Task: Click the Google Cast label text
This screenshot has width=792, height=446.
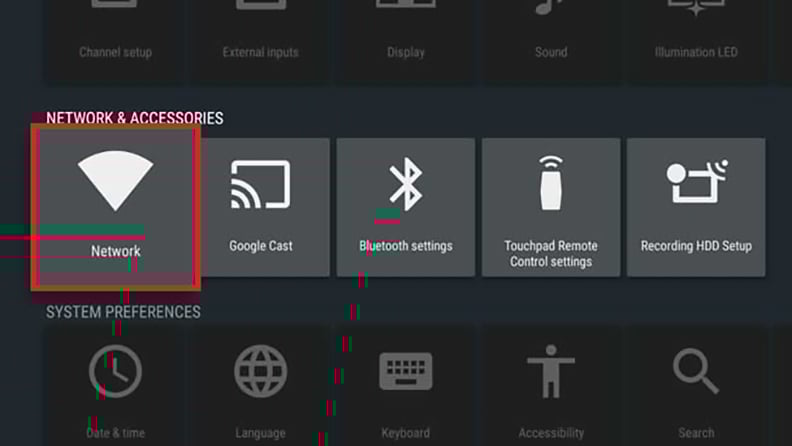Action: click(x=261, y=246)
